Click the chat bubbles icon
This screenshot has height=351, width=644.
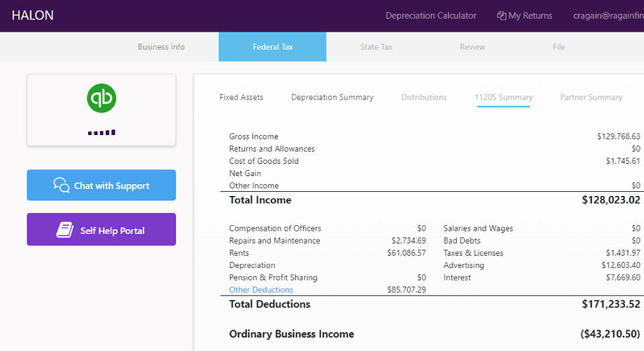pos(62,185)
